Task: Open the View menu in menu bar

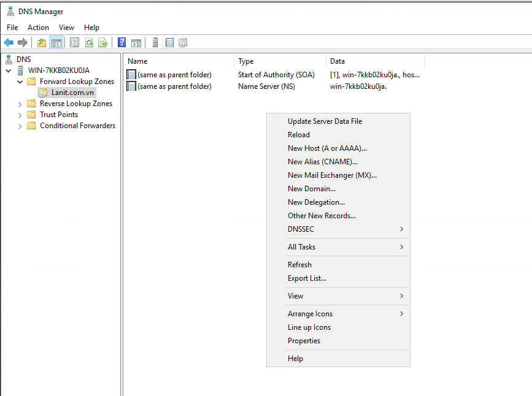Action: (x=66, y=28)
